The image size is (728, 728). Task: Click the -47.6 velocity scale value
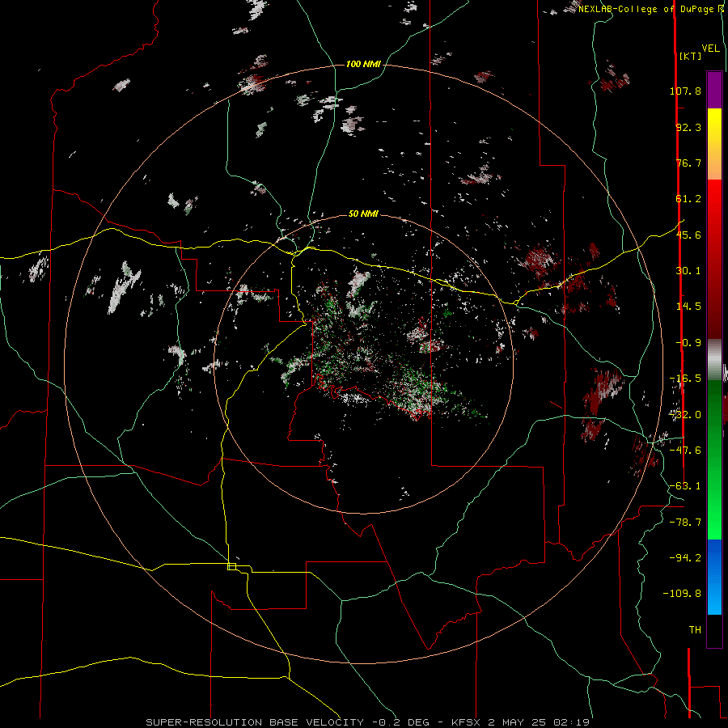685,451
